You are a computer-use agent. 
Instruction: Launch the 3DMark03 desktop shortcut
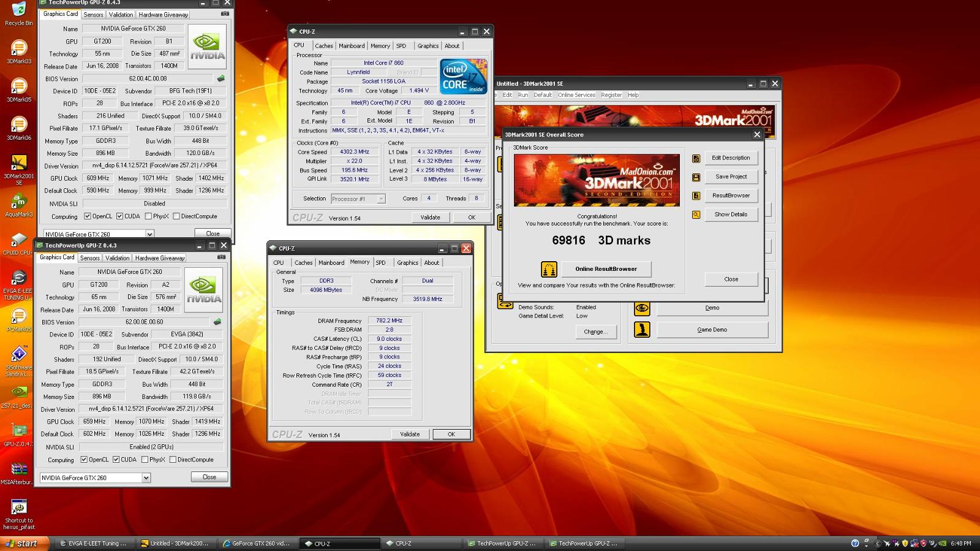(19, 51)
